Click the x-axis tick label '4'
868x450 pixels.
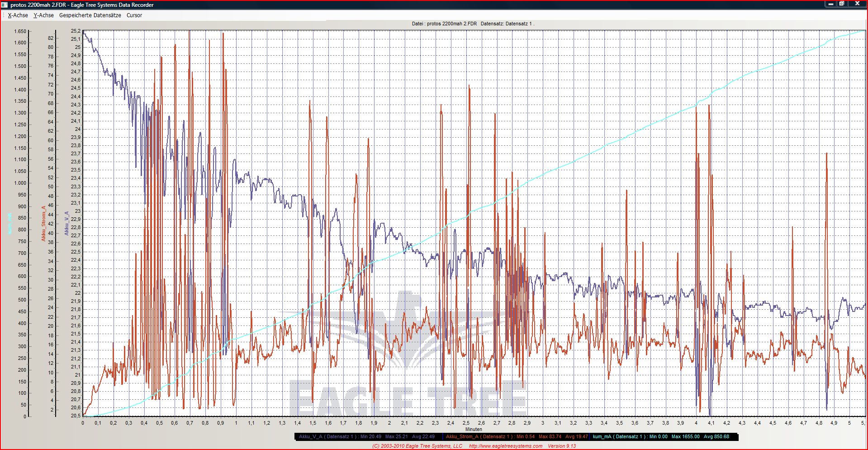coord(696,423)
